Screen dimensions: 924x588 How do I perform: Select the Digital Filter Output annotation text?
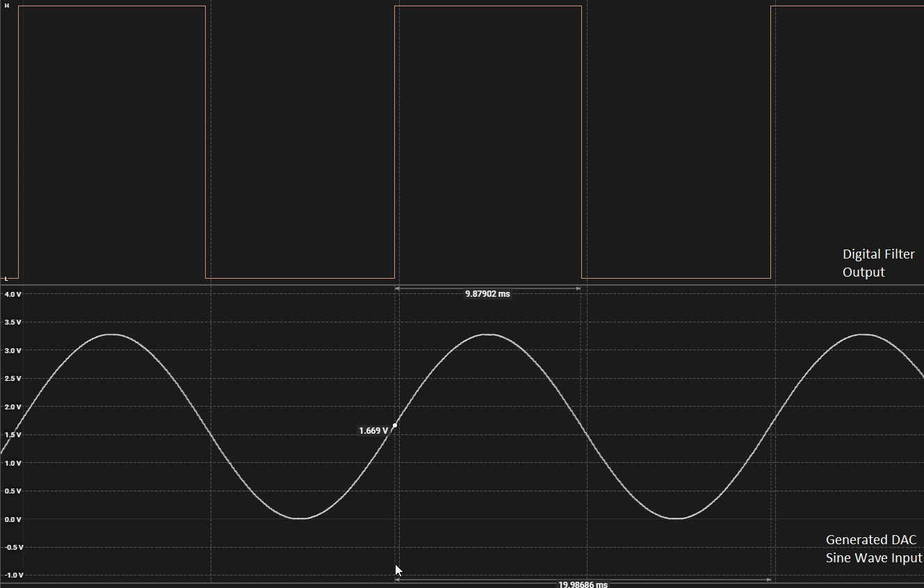coord(878,263)
